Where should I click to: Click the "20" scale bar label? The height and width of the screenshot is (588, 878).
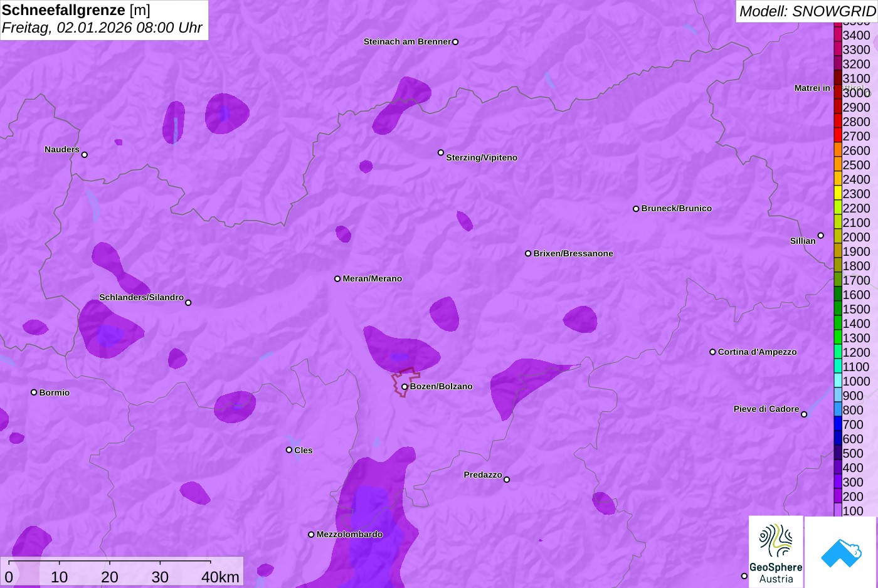coord(110,577)
